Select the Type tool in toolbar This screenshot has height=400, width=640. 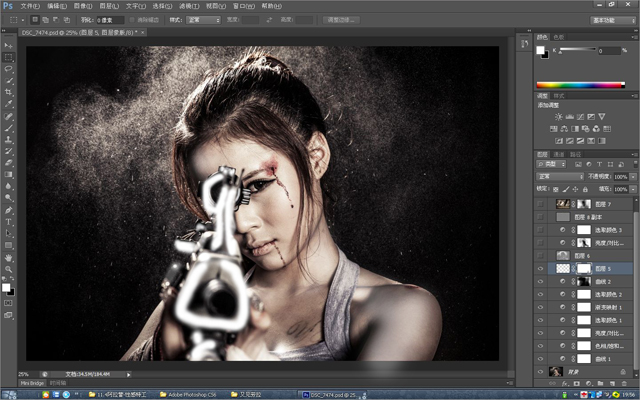pos(9,220)
